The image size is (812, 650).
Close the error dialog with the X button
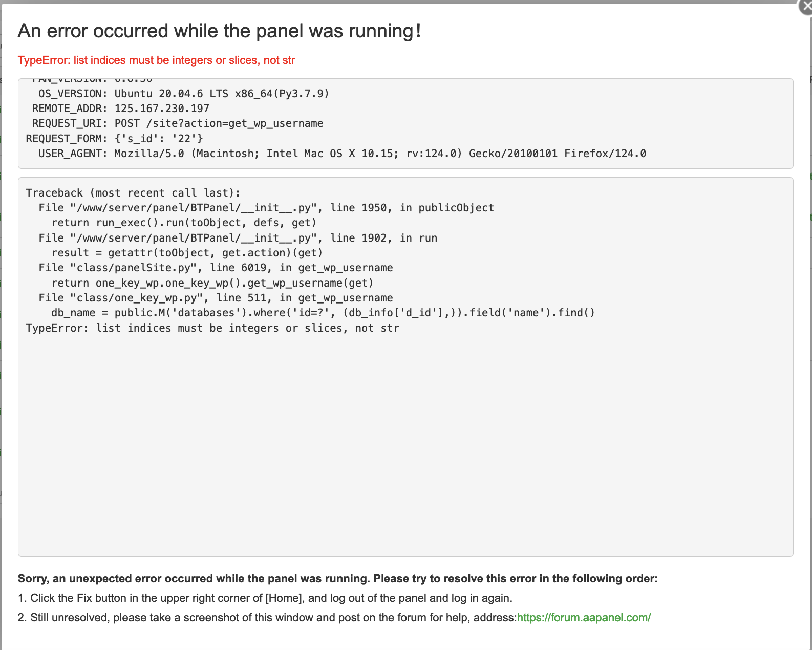click(806, 7)
